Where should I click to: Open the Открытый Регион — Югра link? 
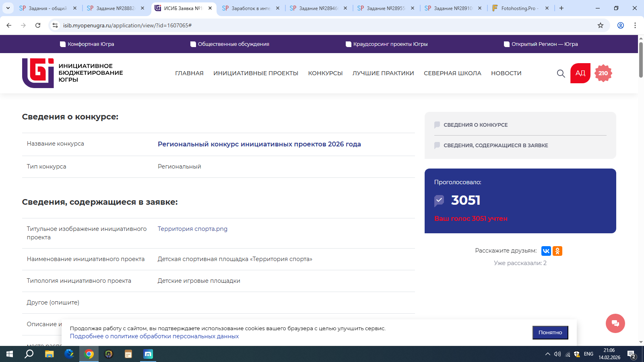[x=541, y=44]
